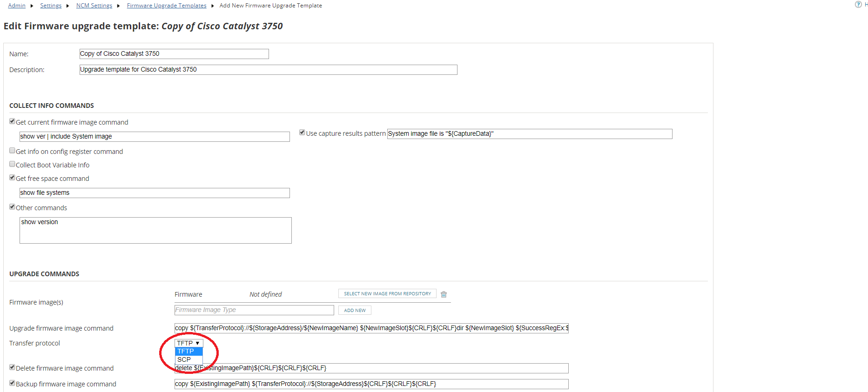Uncheck Use capture results pattern

click(x=302, y=133)
